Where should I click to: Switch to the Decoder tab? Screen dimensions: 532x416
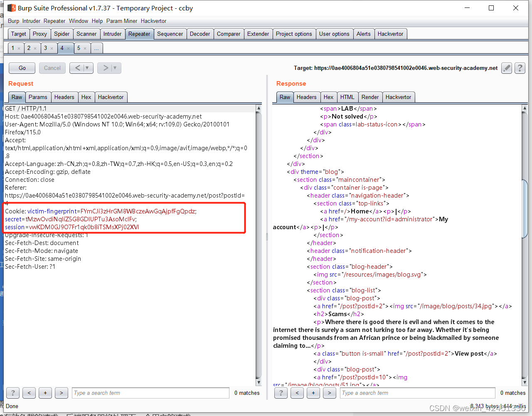pyautogui.click(x=200, y=34)
